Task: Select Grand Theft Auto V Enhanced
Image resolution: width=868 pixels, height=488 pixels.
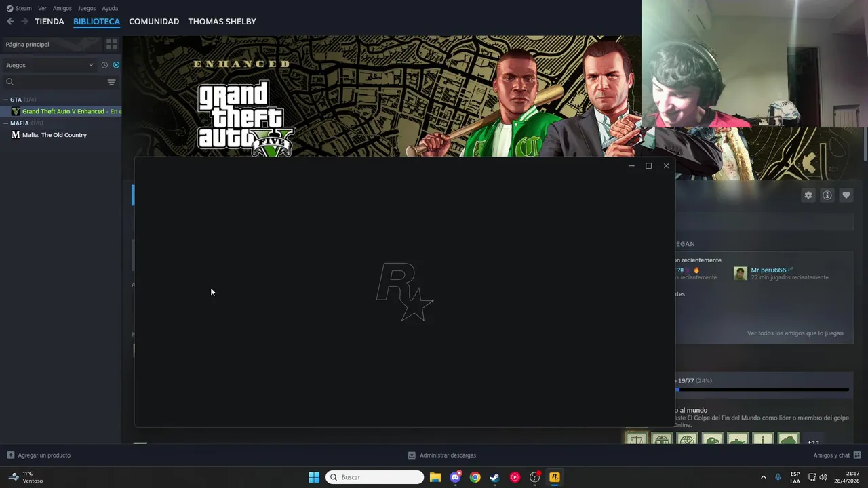Action: [x=61, y=111]
